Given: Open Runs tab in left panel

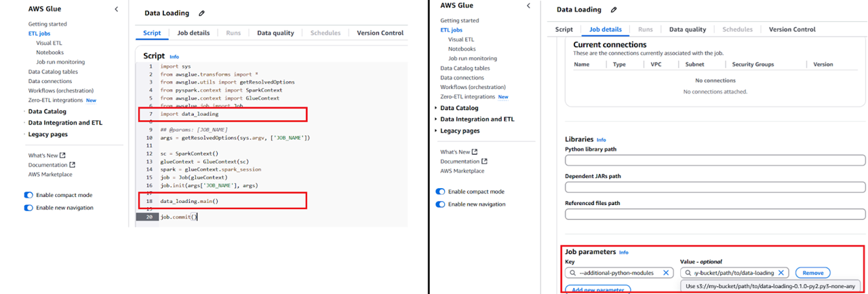Looking at the screenshot, I should point(233,33).
